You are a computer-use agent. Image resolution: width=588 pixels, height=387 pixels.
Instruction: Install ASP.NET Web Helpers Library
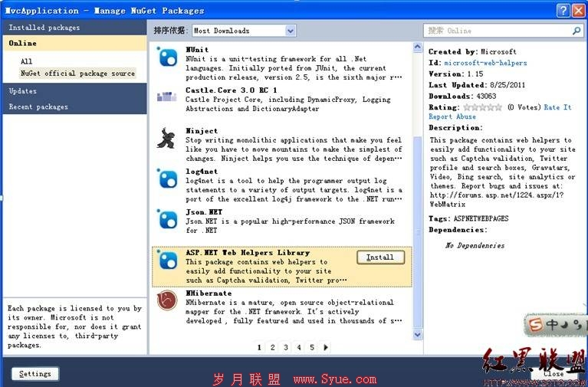380,257
